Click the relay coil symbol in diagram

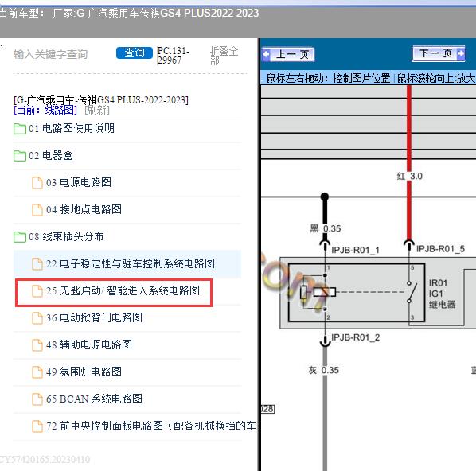[x=324, y=292]
